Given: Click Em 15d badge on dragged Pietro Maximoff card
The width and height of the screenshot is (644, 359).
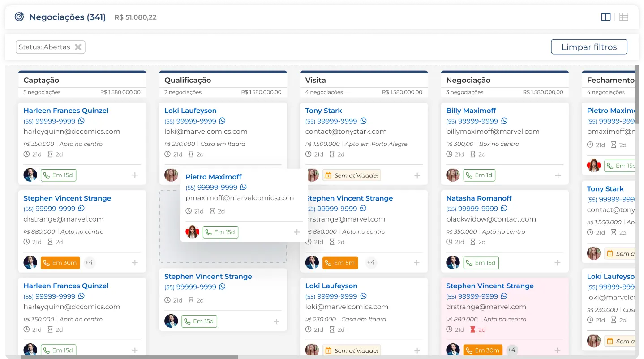Looking at the screenshot, I should pos(220,232).
